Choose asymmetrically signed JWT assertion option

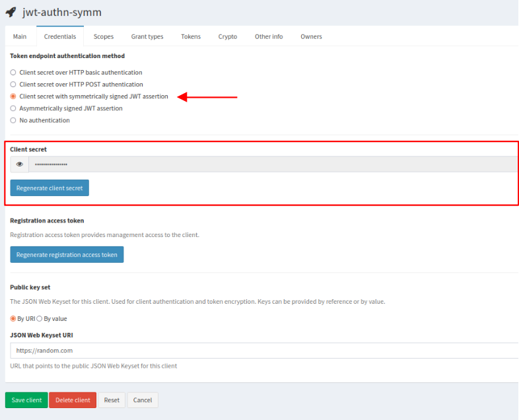13,108
